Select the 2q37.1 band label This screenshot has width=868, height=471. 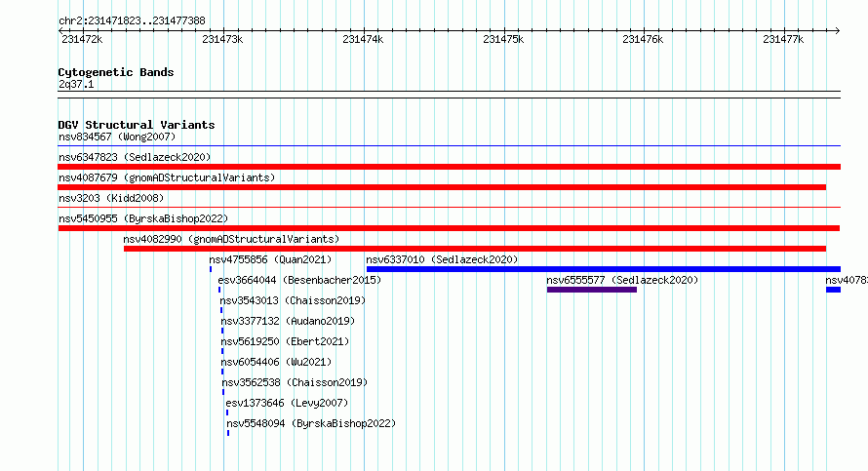coord(76,84)
